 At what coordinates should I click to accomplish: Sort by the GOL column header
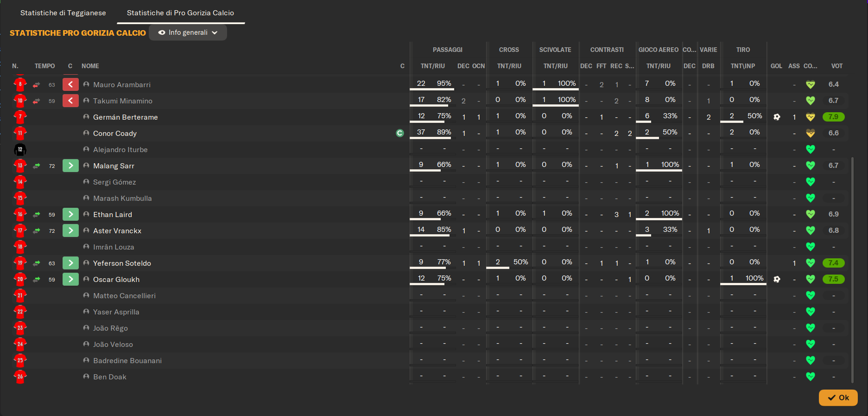pyautogui.click(x=776, y=66)
